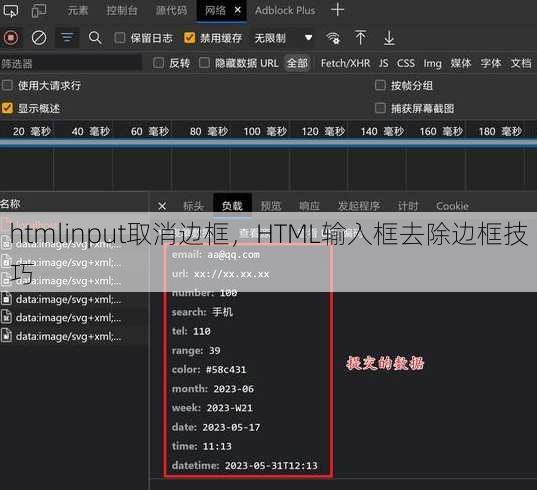537x490 pixels.
Task: Filter requests by 字体
Action: (490, 63)
